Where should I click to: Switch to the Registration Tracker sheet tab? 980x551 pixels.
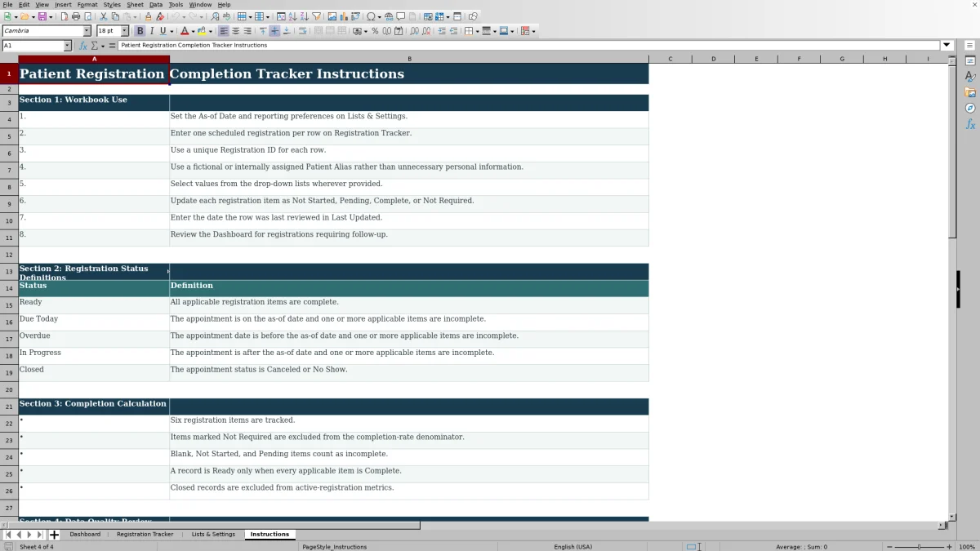pos(145,535)
